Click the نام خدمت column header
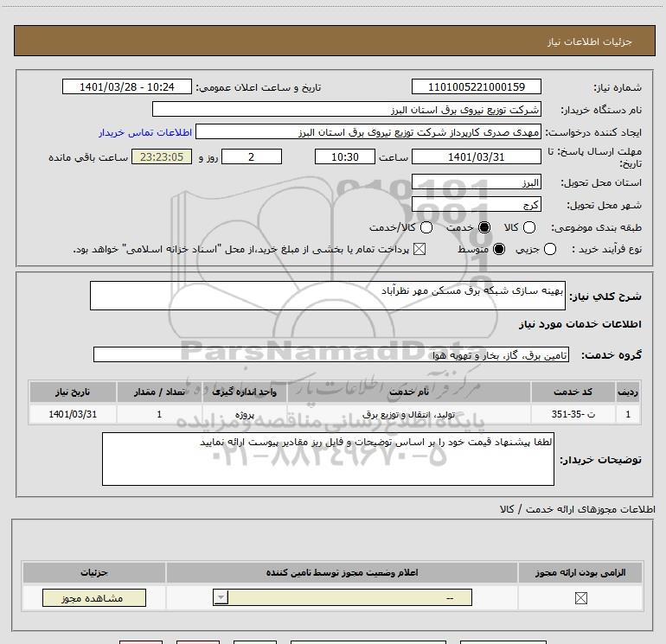 pos(409,392)
